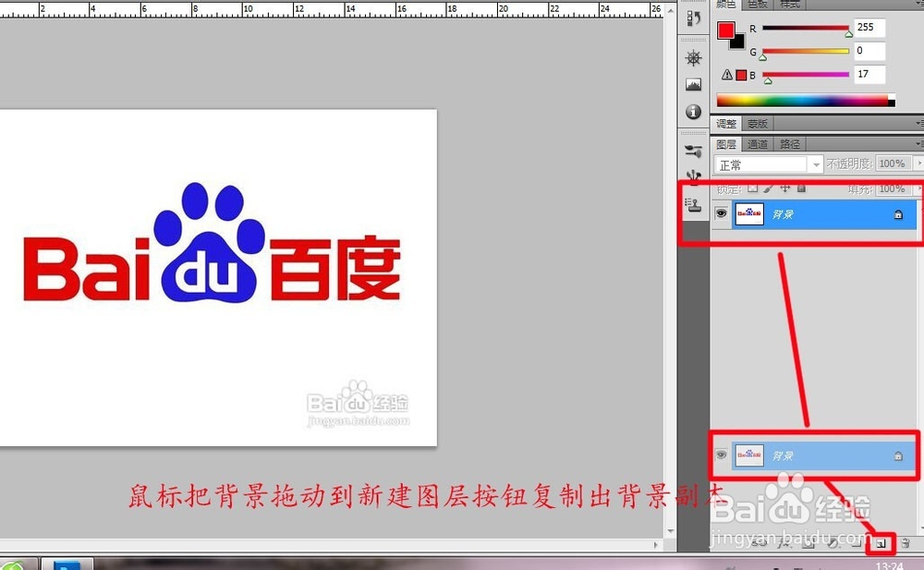The width and height of the screenshot is (924, 570).
Task: Open the 不透明度 opacity slider arrow
Action: pos(918,164)
